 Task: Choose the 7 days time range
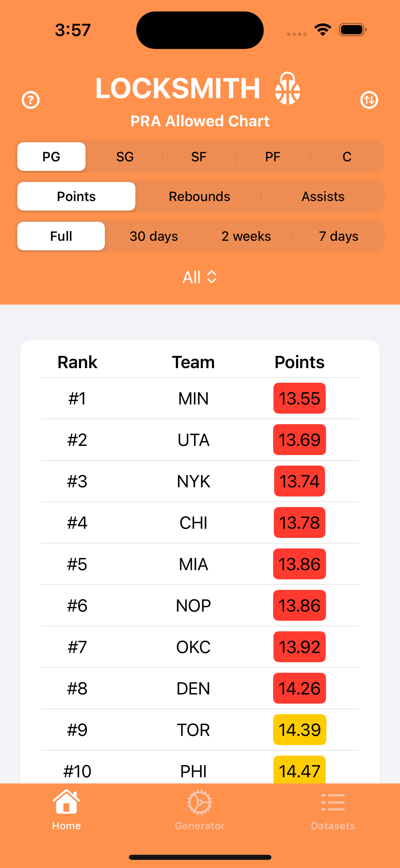pos(339,236)
